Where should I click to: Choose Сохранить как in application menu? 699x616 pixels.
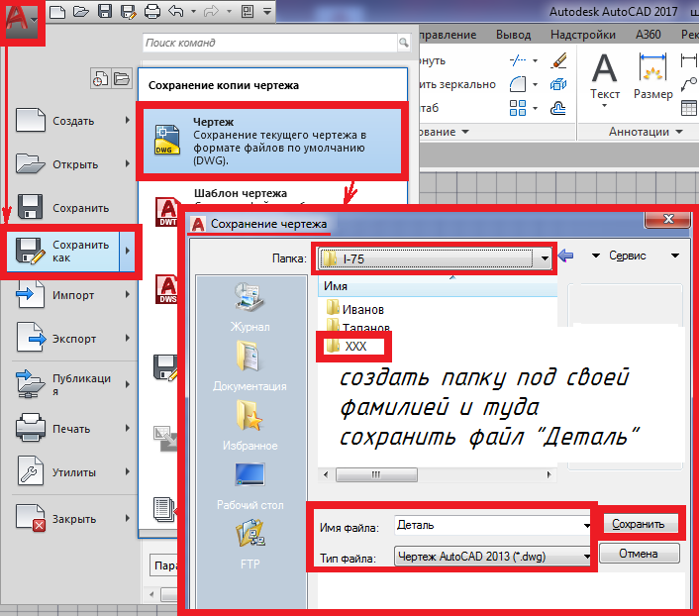[x=69, y=252]
